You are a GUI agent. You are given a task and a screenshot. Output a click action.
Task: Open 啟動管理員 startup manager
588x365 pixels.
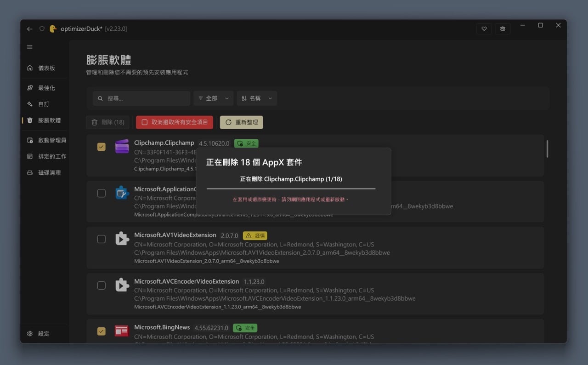click(45, 140)
